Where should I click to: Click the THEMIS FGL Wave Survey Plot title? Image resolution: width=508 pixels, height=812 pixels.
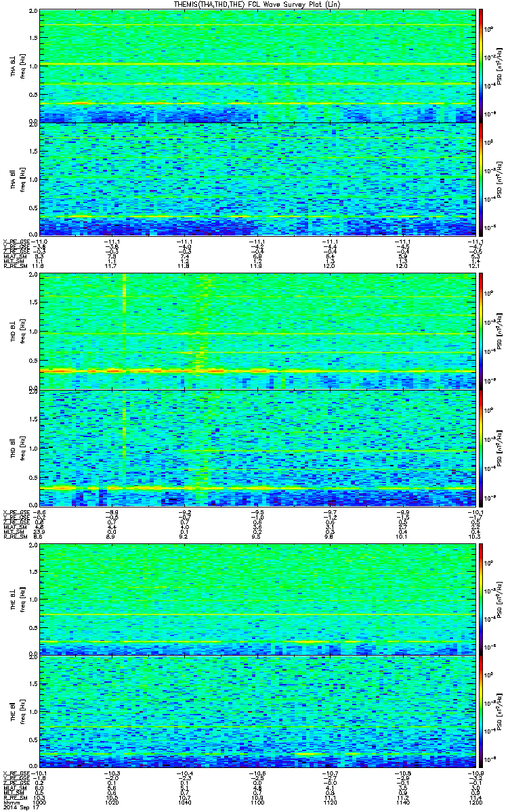(x=257, y=5)
